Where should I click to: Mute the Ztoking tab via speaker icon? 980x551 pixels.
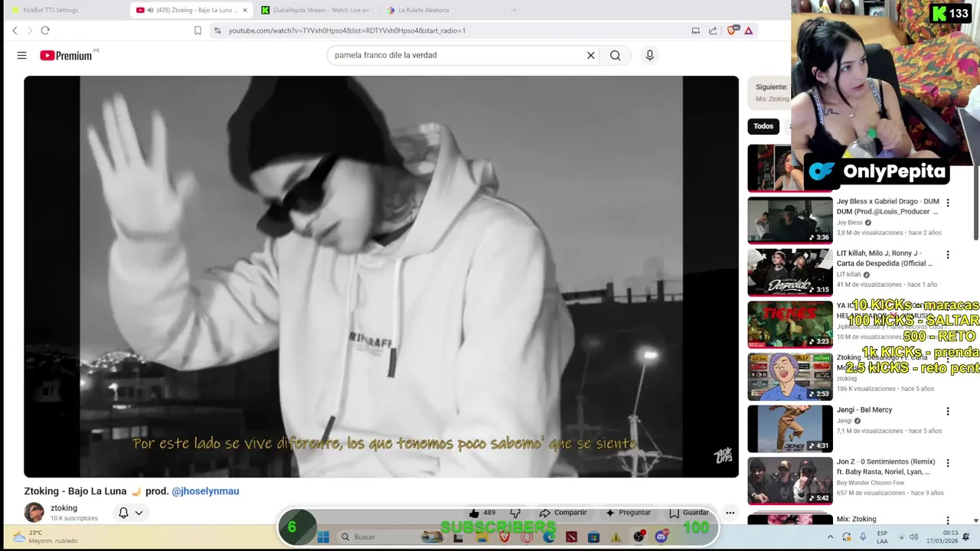pos(150,10)
